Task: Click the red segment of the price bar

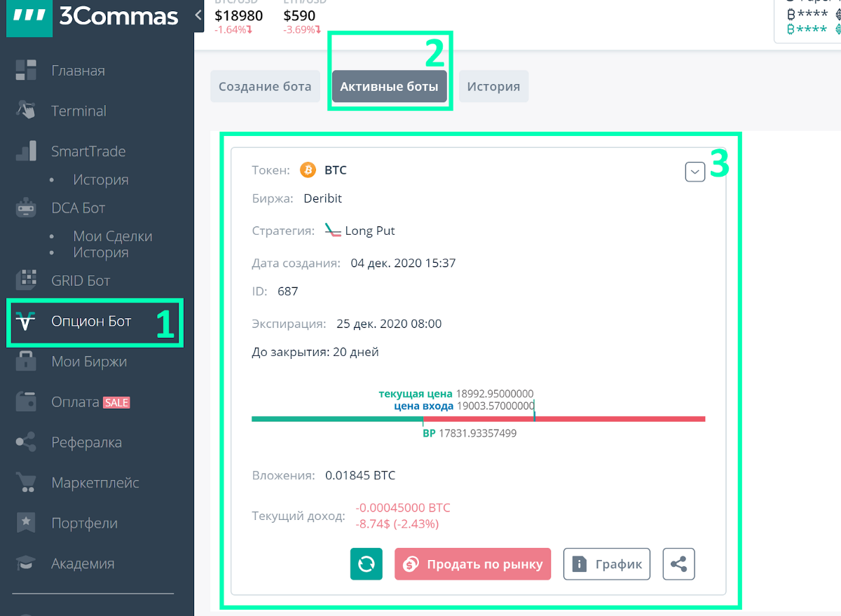Action: [x=564, y=419]
